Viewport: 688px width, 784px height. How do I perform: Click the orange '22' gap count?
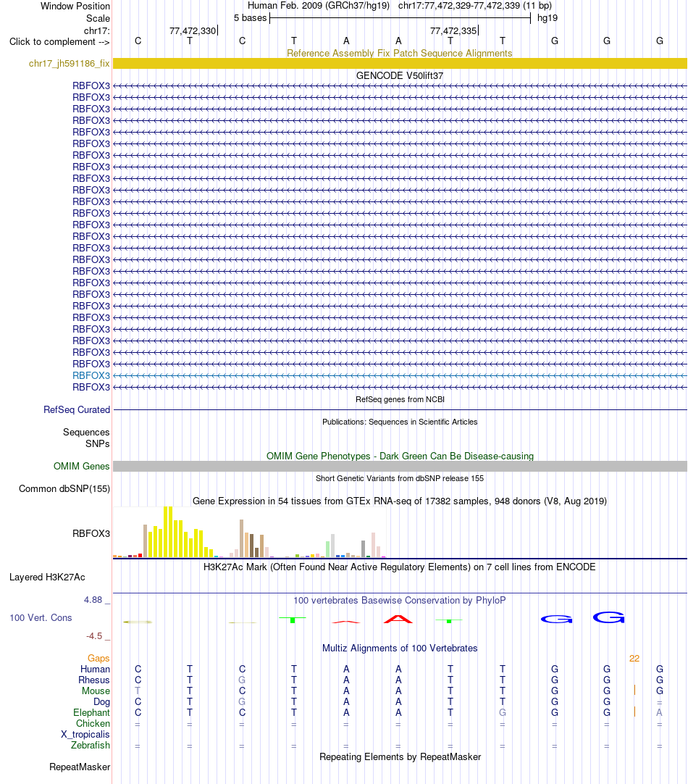pos(634,659)
